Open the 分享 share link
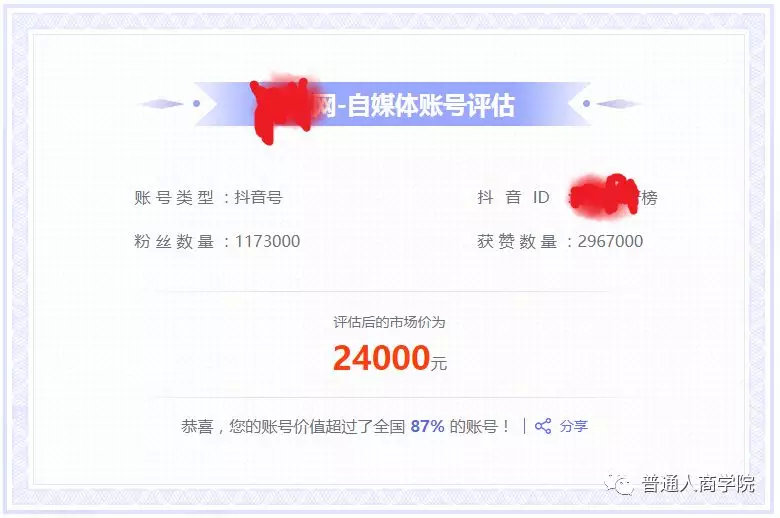Screen dimensions: 780x518 [574, 426]
